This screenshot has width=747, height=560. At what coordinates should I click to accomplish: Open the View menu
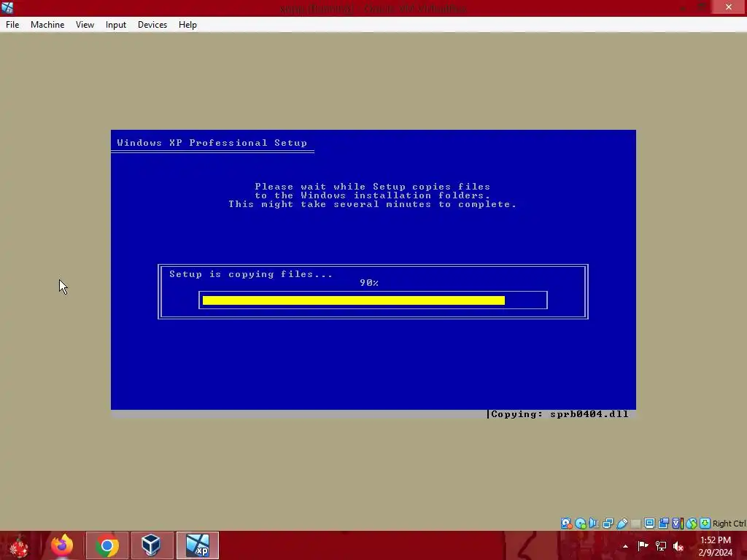[85, 25]
